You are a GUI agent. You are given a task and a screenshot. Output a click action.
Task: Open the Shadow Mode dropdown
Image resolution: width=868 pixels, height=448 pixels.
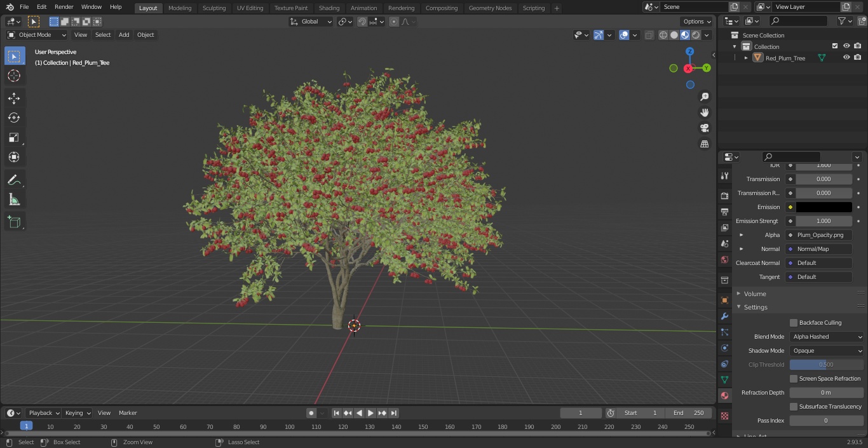tap(827, 351)
